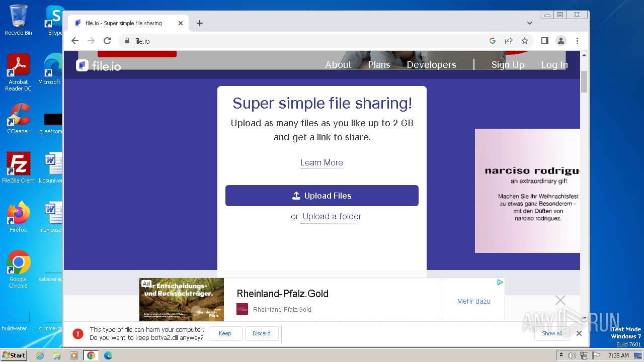Open the Chrome three-dot menu
Screen dimensions: 644x362
point(577,41)
